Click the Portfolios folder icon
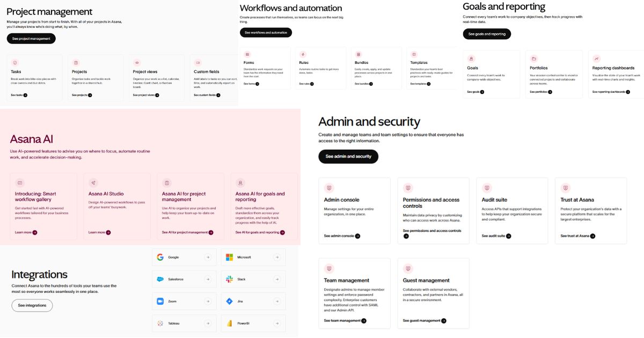 [535, 58]
